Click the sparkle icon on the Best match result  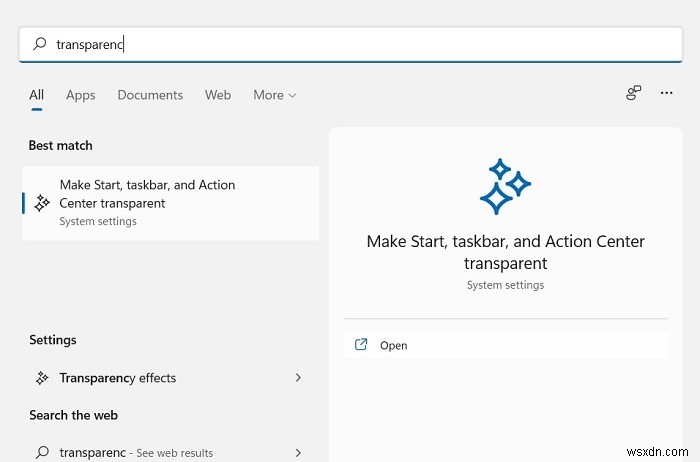[42, 203]
